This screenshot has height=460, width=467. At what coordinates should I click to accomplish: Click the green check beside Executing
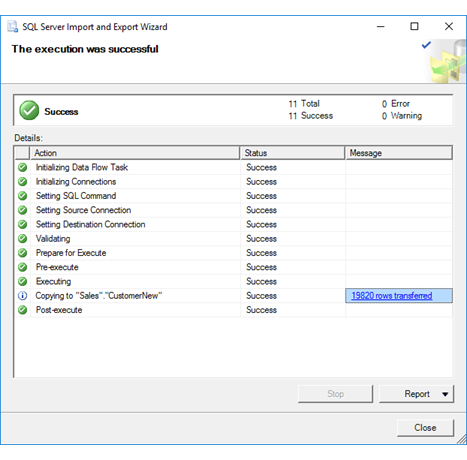pos(22,281)
